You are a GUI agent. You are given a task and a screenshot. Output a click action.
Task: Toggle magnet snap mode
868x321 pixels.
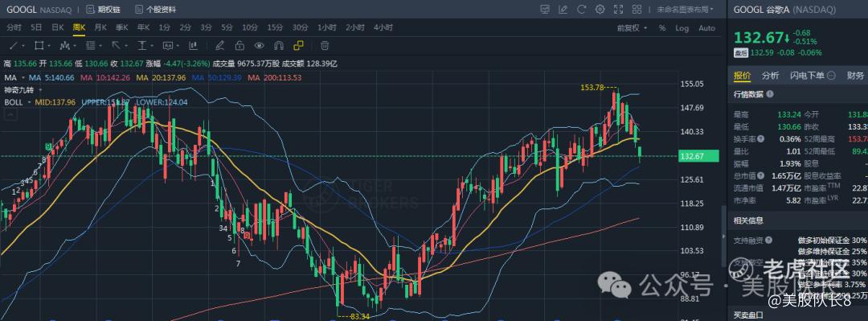pos(279,46)
